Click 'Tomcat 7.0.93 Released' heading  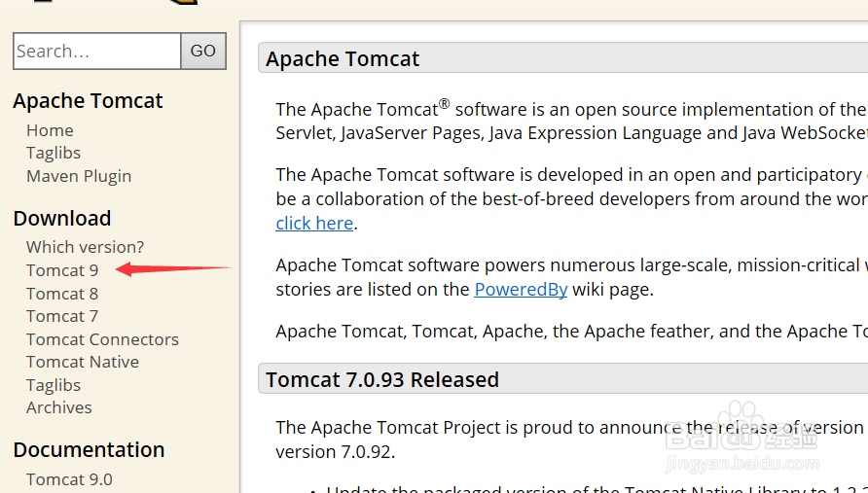[x=382, y=379]
